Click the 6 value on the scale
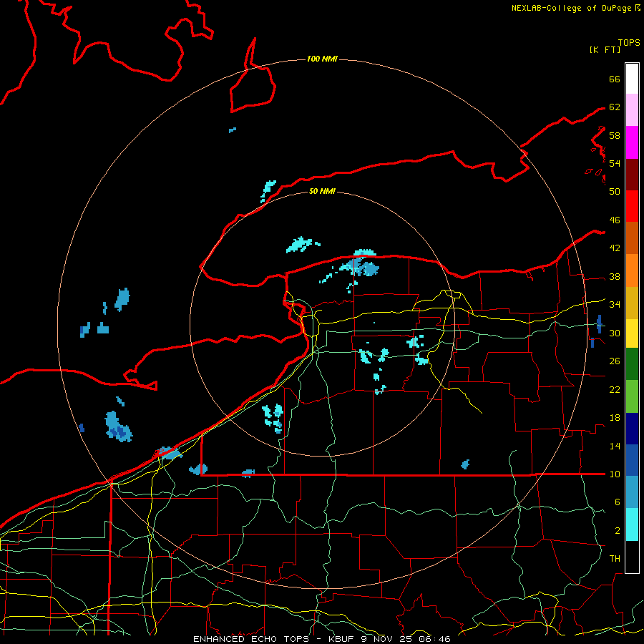 617,502
